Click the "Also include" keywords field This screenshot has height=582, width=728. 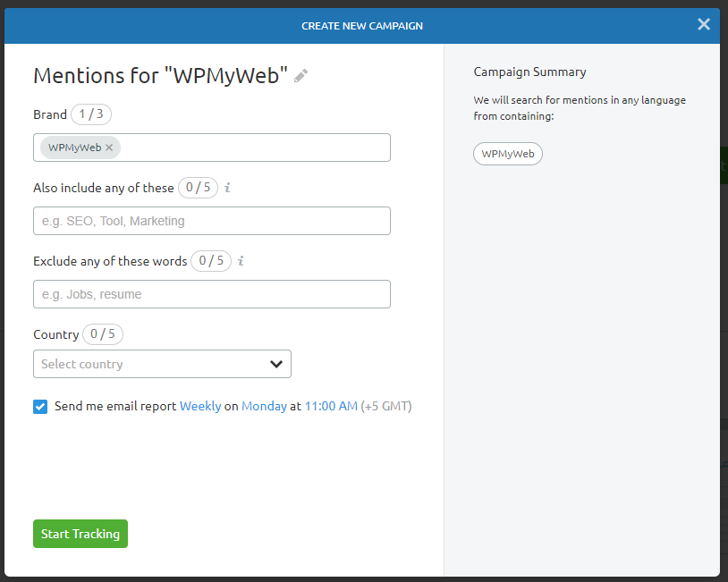212,221
